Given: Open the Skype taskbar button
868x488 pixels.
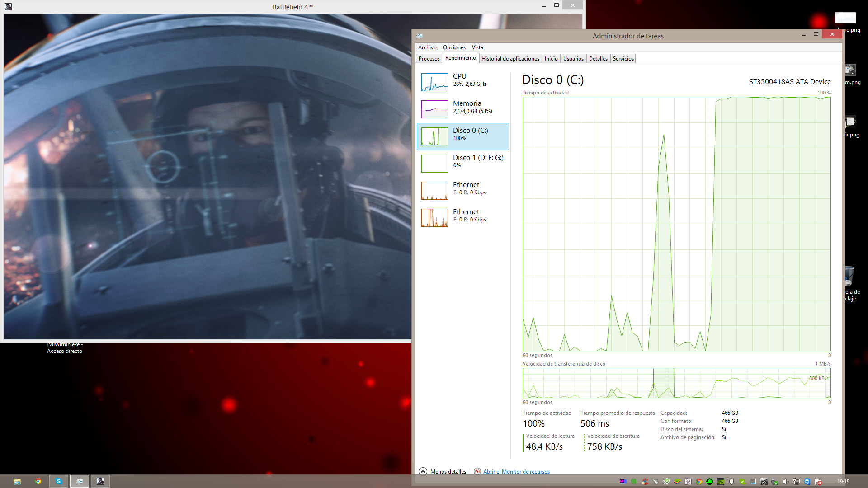Looking at the screenshot, I should 59,481.
